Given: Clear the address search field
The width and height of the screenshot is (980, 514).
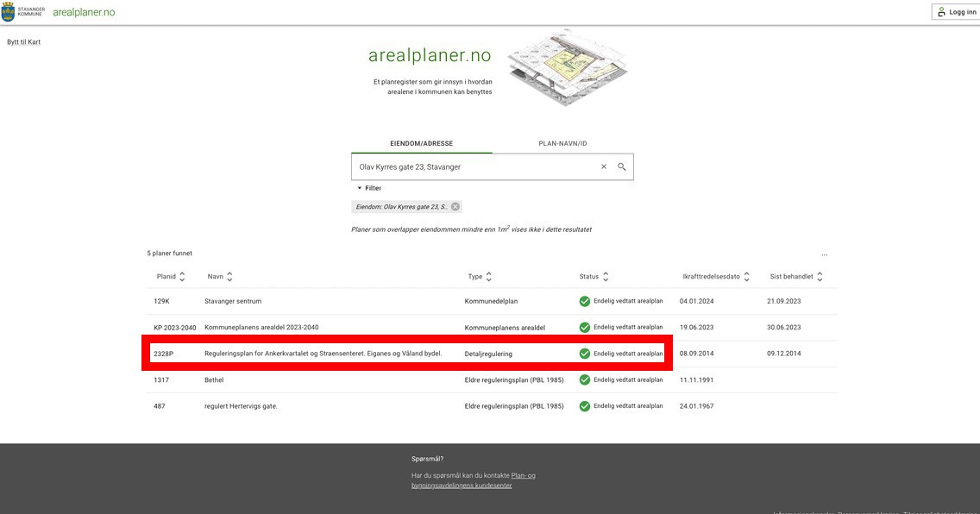Looking at the screenshot, I should click(604, 166).
